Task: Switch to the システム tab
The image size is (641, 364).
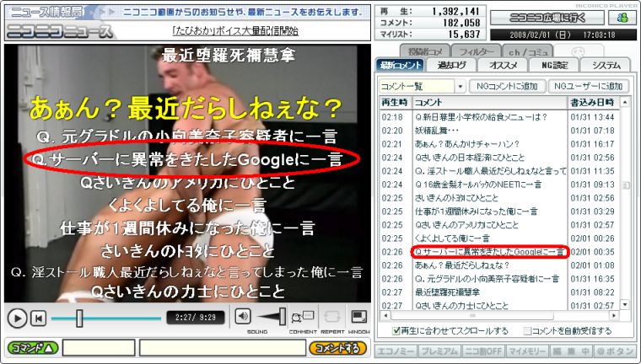Action: tap(606, 66)
